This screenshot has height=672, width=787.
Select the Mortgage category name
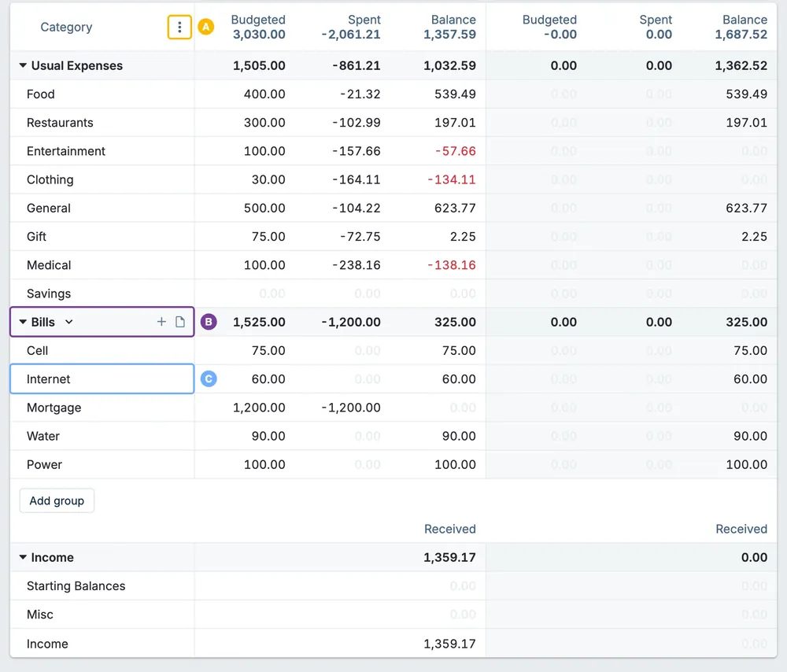[54, 408]
